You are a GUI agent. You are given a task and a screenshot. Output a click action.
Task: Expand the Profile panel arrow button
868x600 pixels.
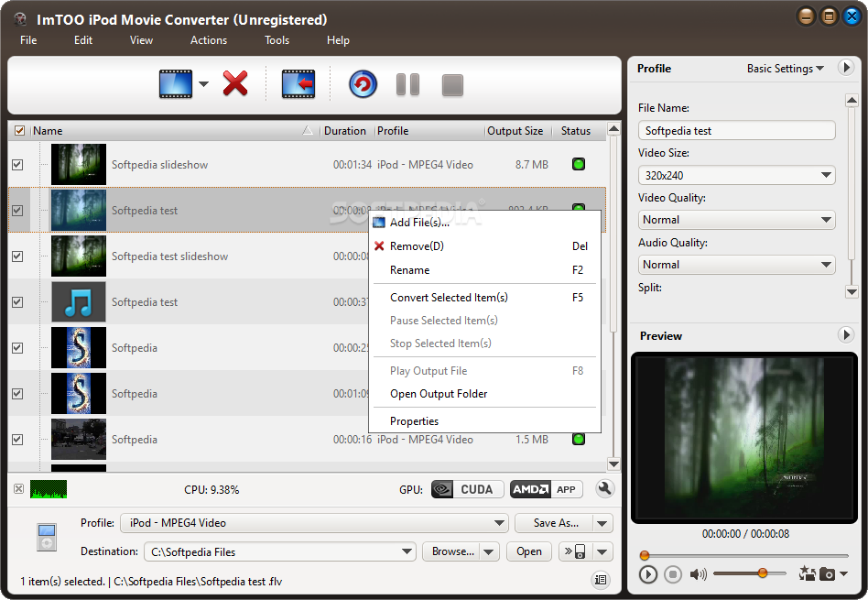[x=845, y=68]
